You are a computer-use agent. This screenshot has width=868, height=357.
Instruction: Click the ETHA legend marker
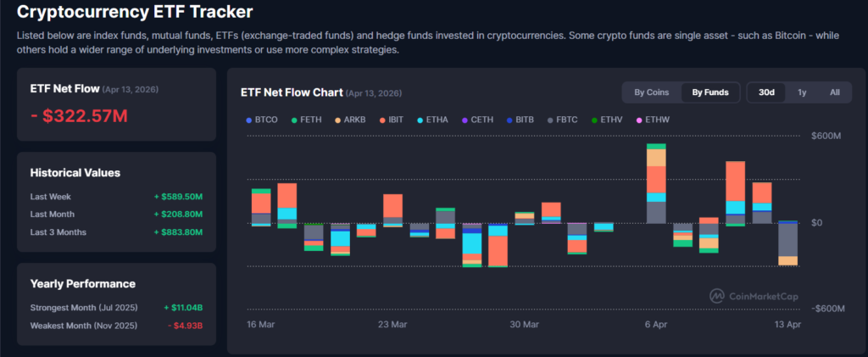(x=420, y=120)
